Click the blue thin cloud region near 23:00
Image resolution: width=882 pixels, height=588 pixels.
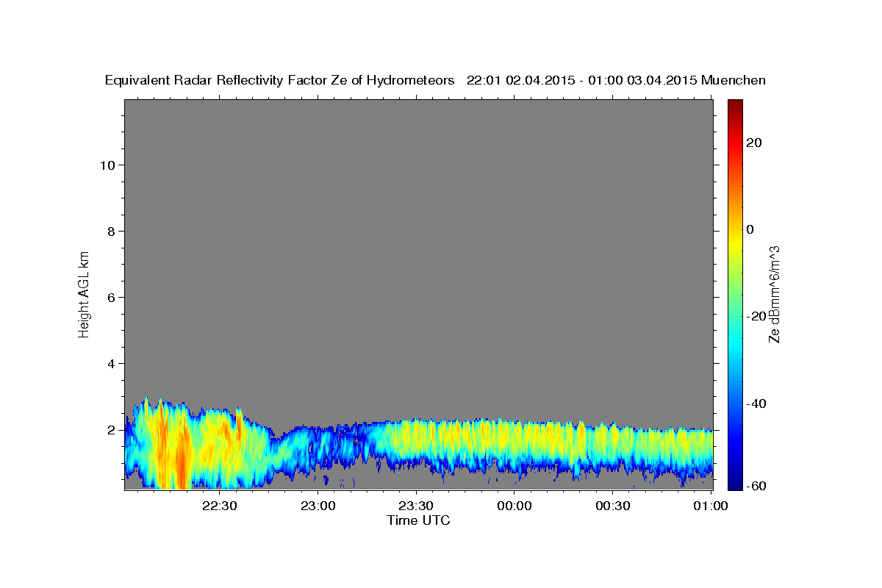[x=318, y=445]
